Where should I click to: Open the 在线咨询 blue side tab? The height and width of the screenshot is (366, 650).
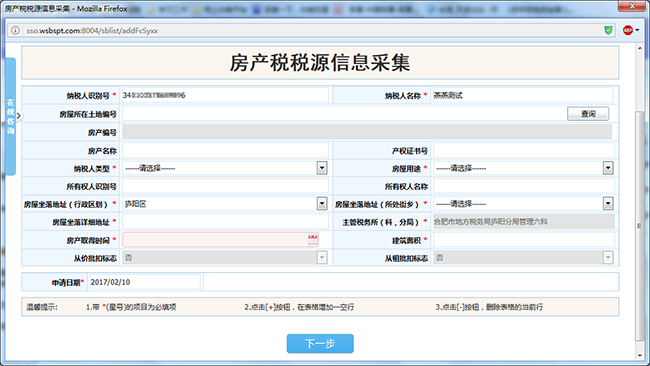click(10, 116)
